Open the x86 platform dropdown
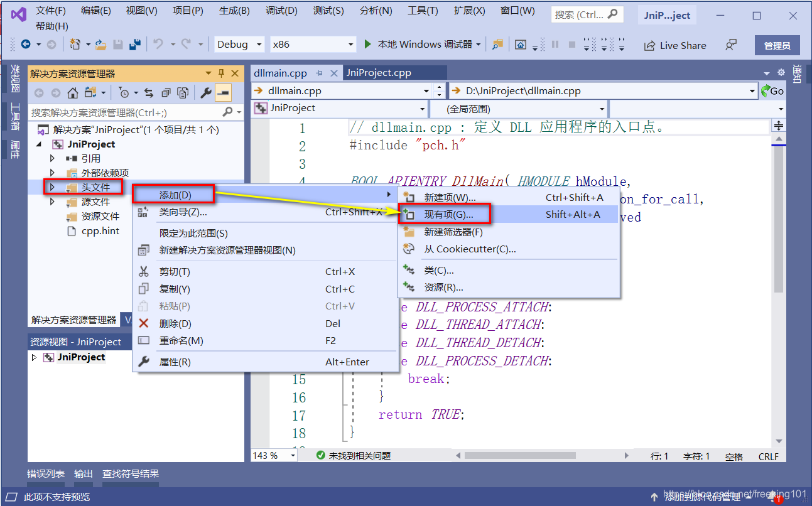 coord(313,45)
